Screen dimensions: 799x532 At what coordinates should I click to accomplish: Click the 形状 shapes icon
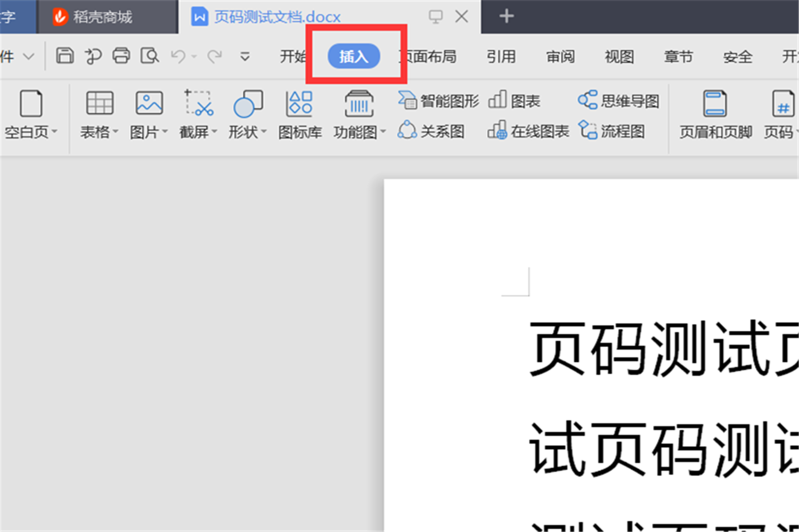coord(248,103)
